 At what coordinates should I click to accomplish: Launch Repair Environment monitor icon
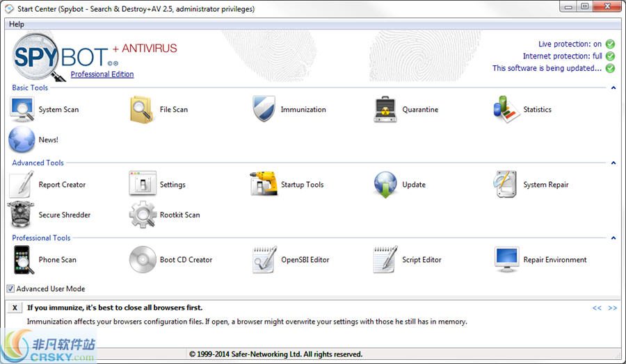coord(506,260)
